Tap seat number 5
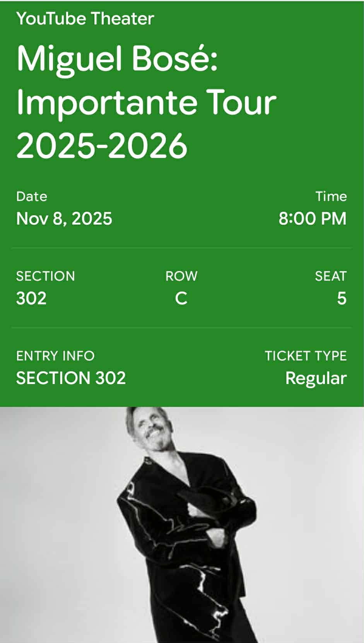 (x=342, y=298)
